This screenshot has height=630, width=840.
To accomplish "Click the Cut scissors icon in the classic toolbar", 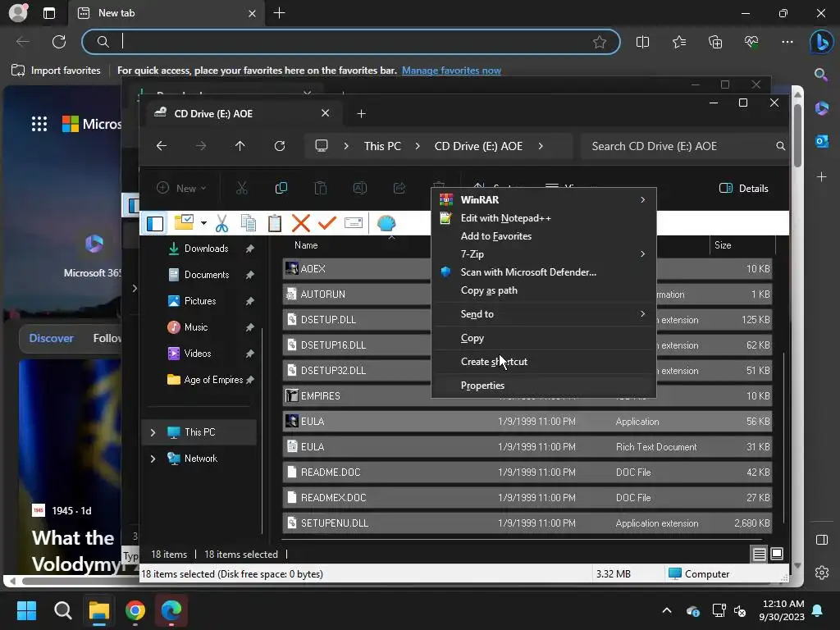I will (x=221, y=223).
